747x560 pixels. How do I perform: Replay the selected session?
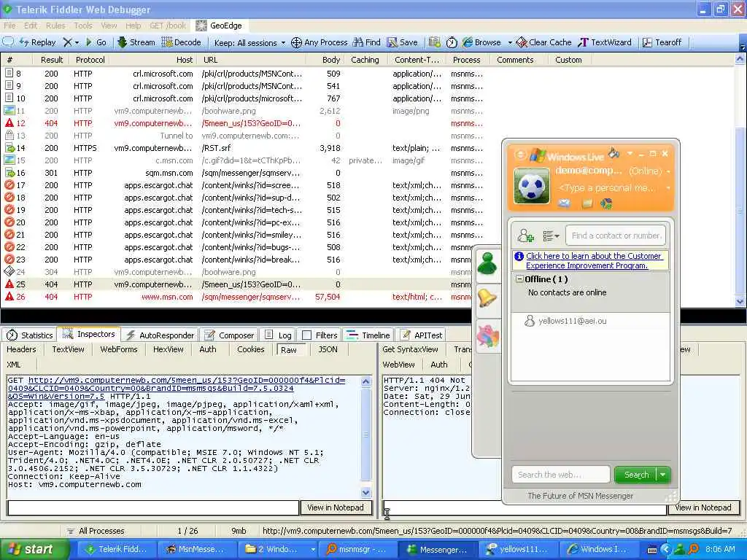38,42
